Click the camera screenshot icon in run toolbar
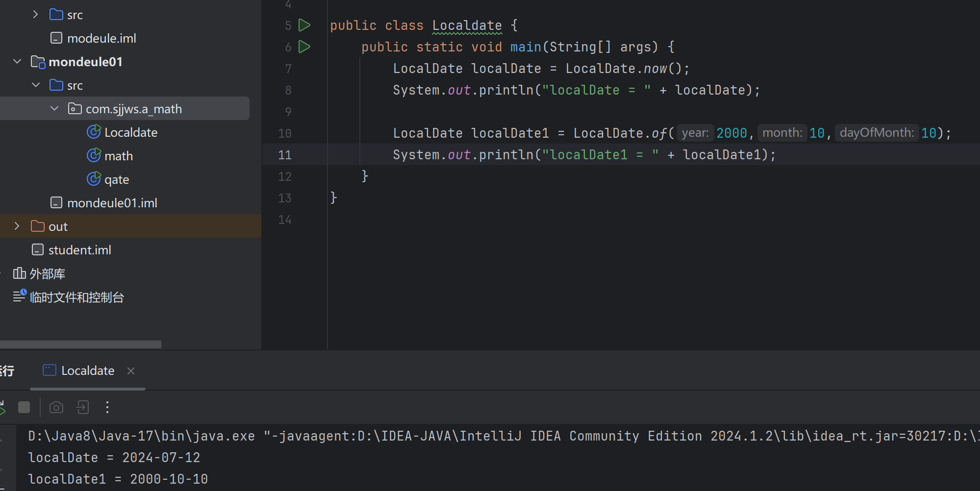Image resolution: width=980 pixels, height=491 pixels. tap(56, 407)
